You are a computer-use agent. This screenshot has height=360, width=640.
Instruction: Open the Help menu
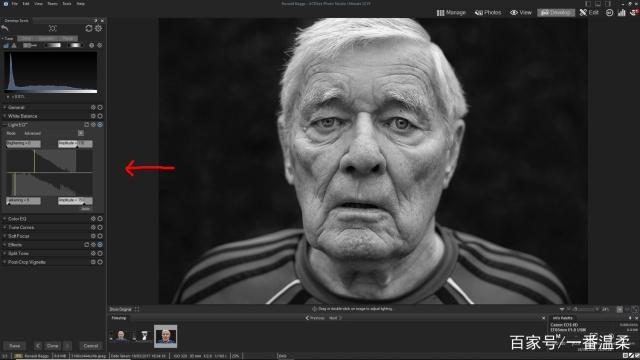[x=80, y=4]
